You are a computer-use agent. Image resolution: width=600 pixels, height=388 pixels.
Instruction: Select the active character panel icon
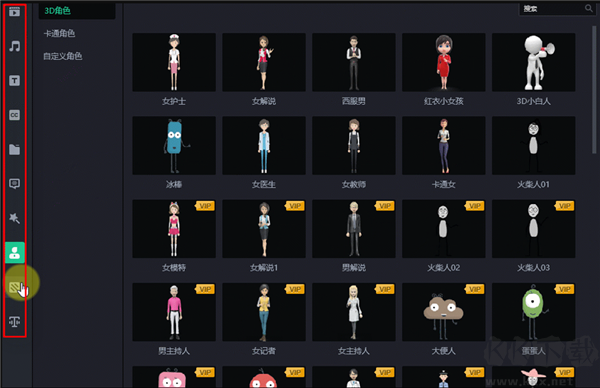tap(15, 253)
